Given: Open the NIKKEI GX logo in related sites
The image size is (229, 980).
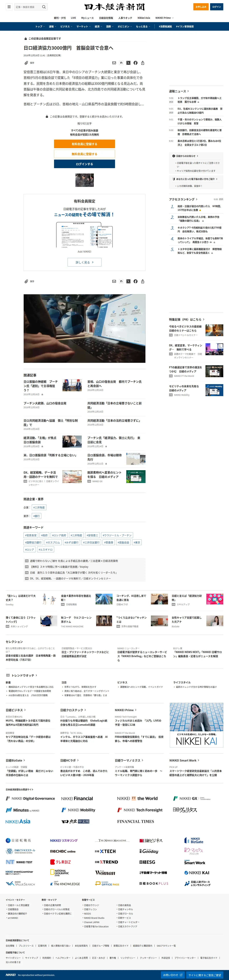Looking at the screenshot, I should [192, 798].
